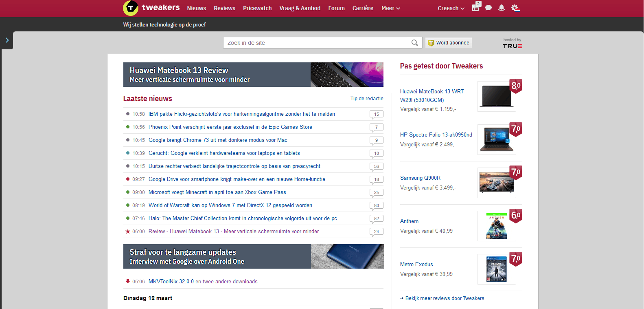The height and width of the screenshot is (309, 644).
Task: Expand the collapsed side panel chevron
Action: 7,40
